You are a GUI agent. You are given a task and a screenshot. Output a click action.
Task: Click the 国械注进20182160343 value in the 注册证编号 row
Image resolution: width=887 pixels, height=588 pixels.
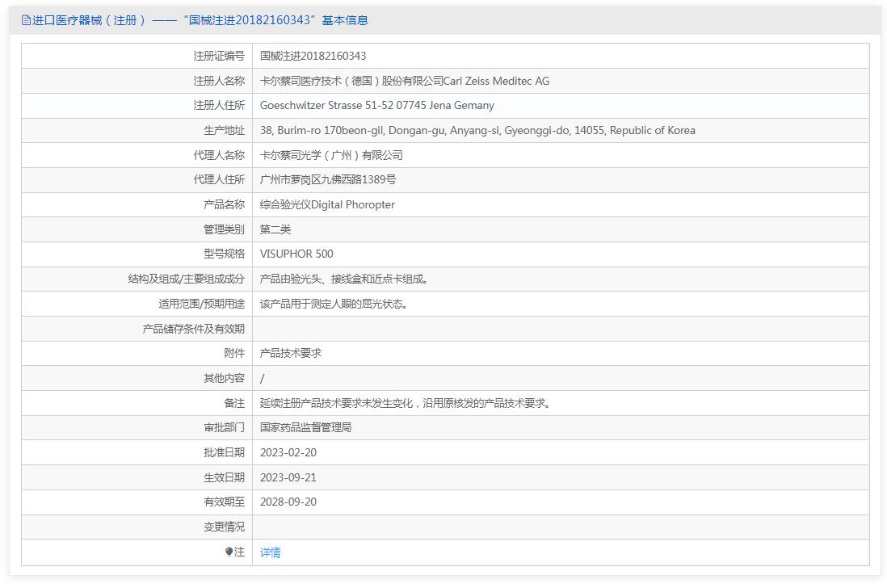[x=313, y=56]
